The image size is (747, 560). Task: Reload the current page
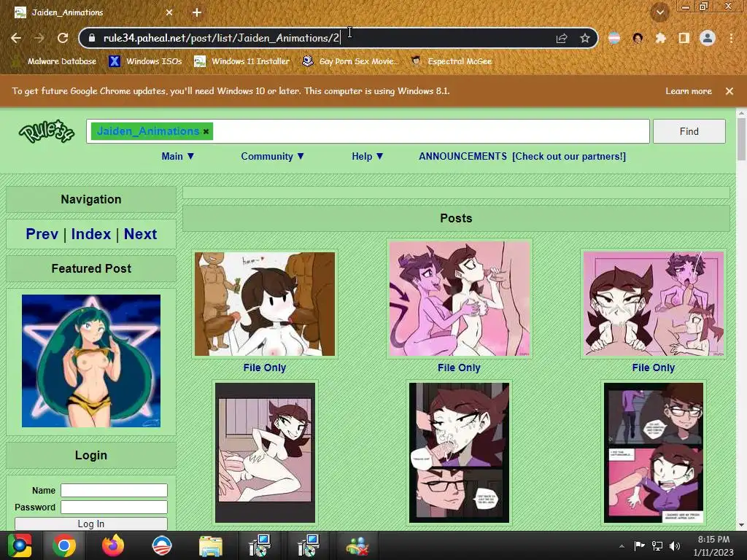[x=63, y=38]
